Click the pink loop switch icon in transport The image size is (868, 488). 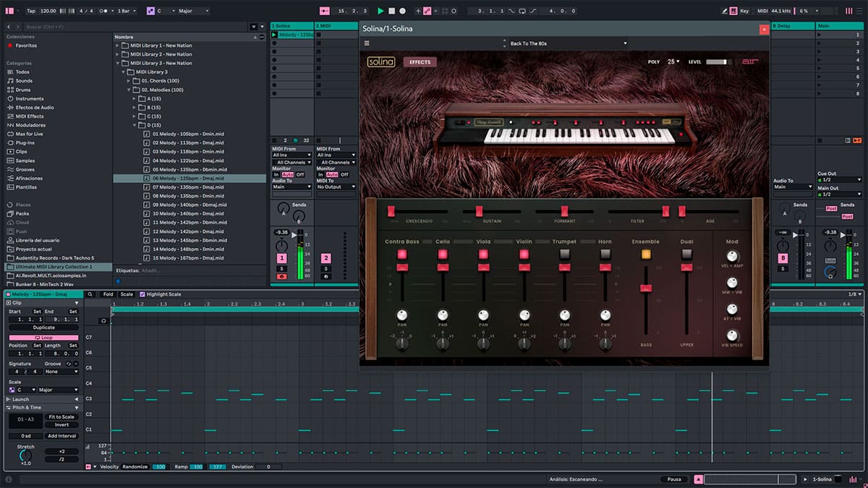427,11
